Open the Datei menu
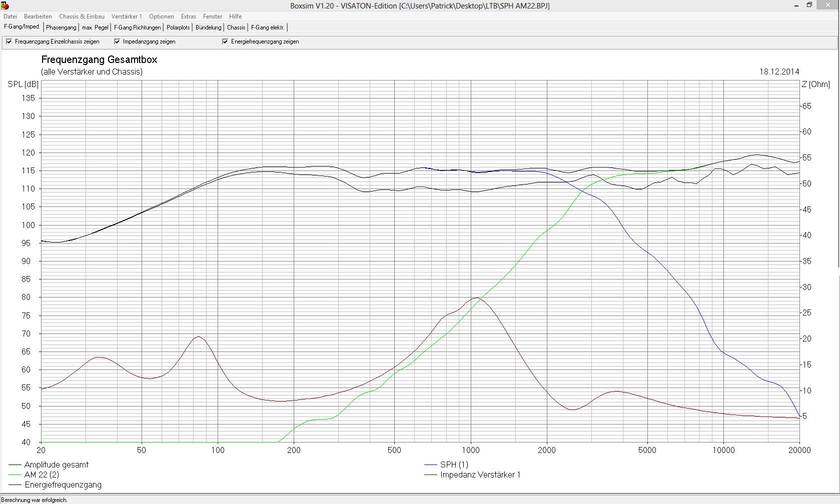Viewport: 840px width, 504px height. (10, 16)
